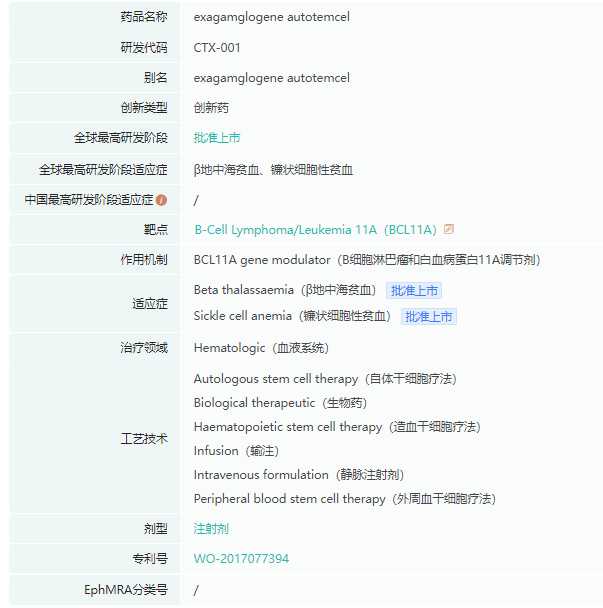Click the 全球最高研发阶段 row label
The image size is (603, 608).
tap(121, 138)
